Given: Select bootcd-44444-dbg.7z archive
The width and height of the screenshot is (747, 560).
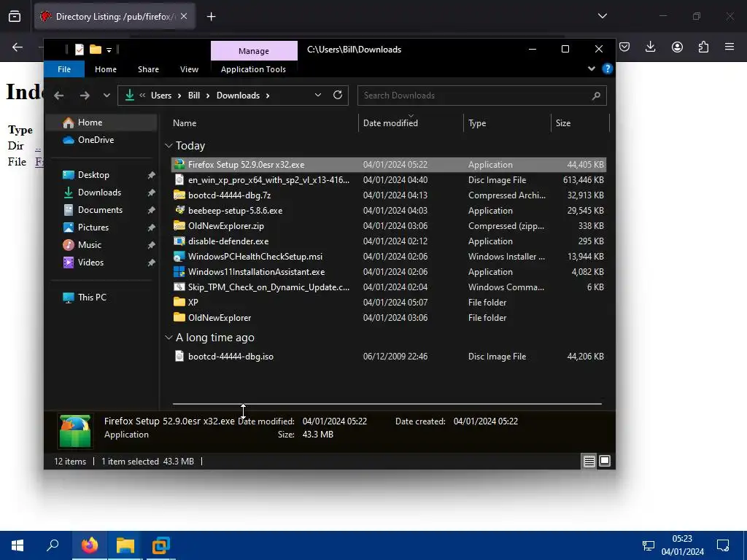Looking at the screenshot, I should tap(389, 195).
